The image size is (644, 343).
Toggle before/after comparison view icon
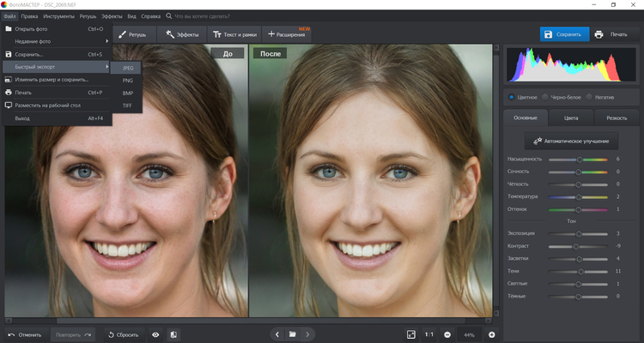tap(173, 334)
